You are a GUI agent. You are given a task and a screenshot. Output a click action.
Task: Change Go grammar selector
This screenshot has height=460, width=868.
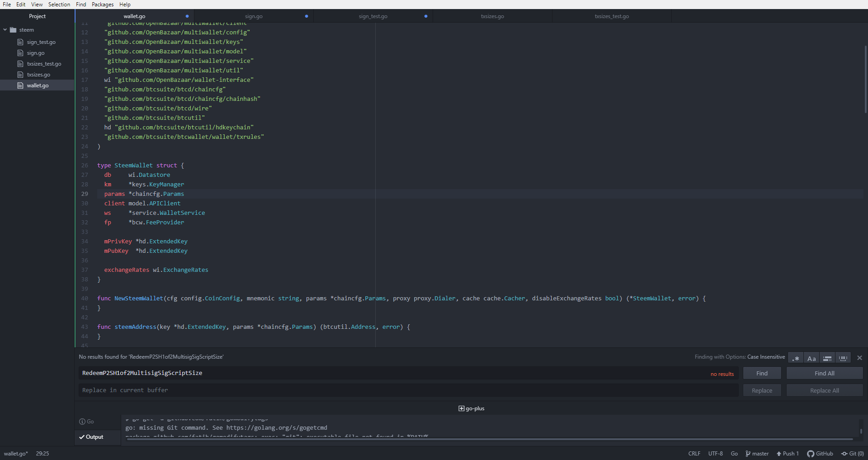pos(734,454)
